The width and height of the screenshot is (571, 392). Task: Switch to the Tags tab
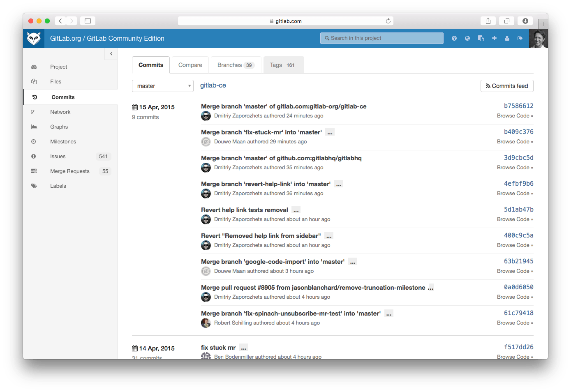(284, 65)
